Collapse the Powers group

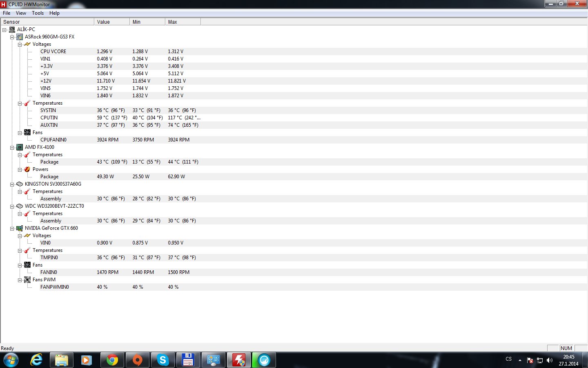click(x=20, y=170)
